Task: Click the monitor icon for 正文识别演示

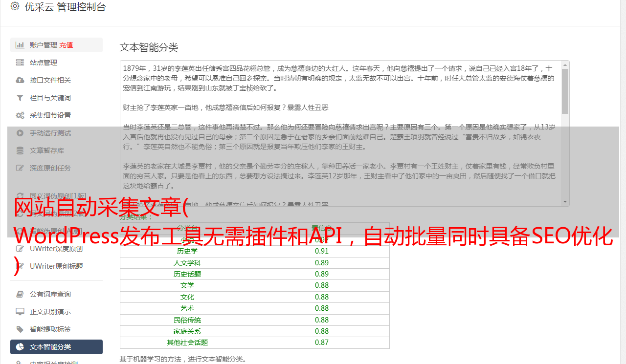Action: [x=20, y=312]
